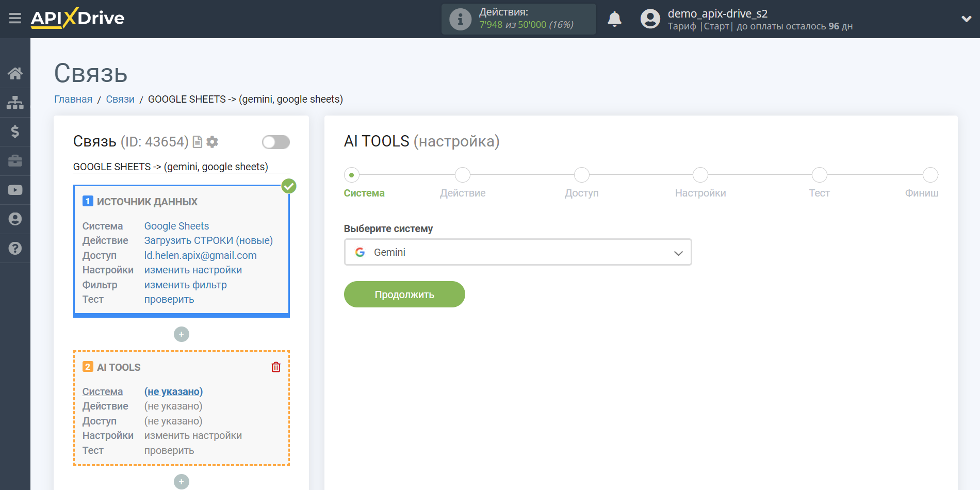Click изменить фильтр link
Screen dimensions: 980x490
185,285
